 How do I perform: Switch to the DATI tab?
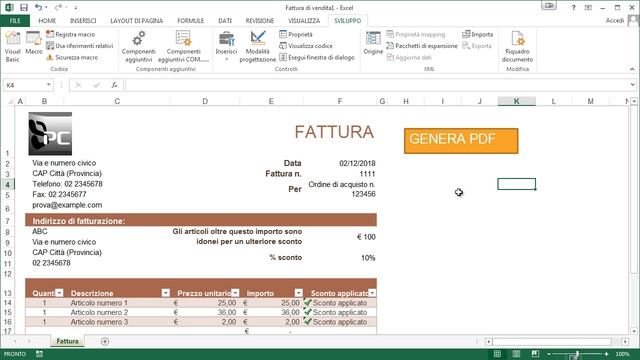tap(225, 20)
